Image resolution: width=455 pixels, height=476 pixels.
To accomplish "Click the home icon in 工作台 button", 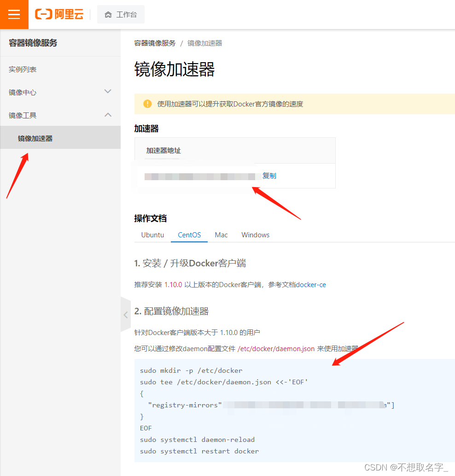I will 108,15.
